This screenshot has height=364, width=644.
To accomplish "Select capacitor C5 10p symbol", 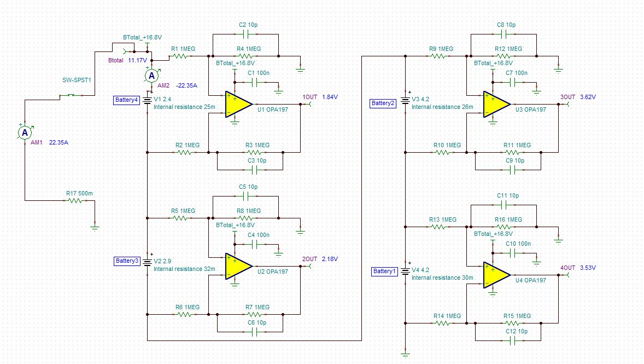I will click(246, 196).
